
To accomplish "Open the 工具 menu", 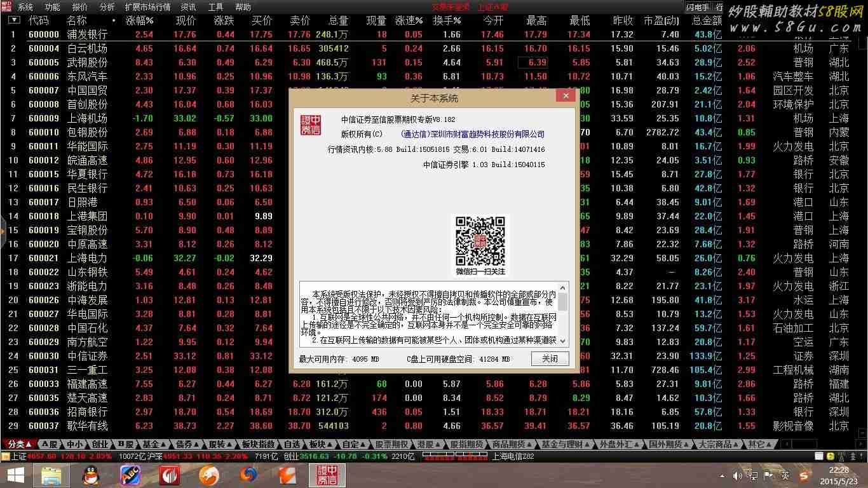I will click(215, 7).
